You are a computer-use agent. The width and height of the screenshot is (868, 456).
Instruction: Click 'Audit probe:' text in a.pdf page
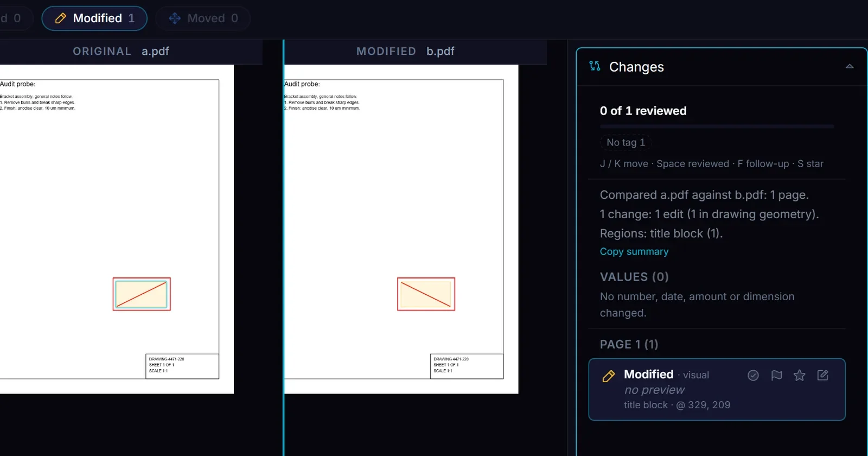[17, 84]
